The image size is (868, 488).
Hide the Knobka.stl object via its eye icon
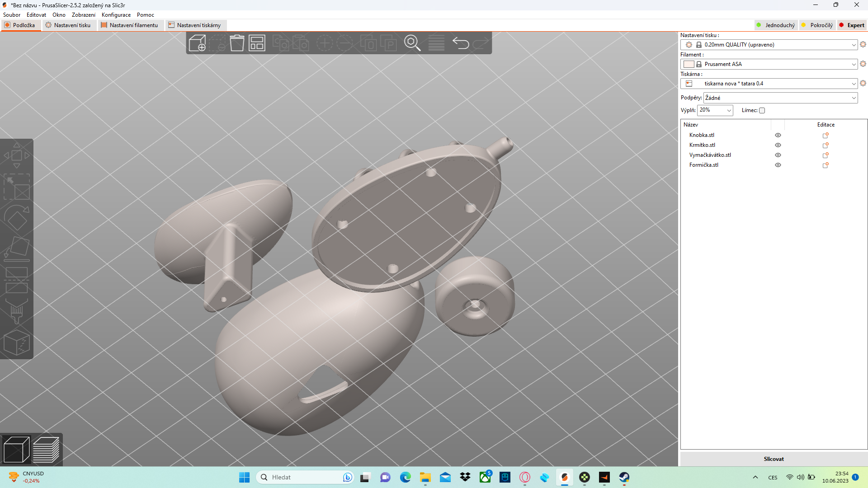coord(778,135)
